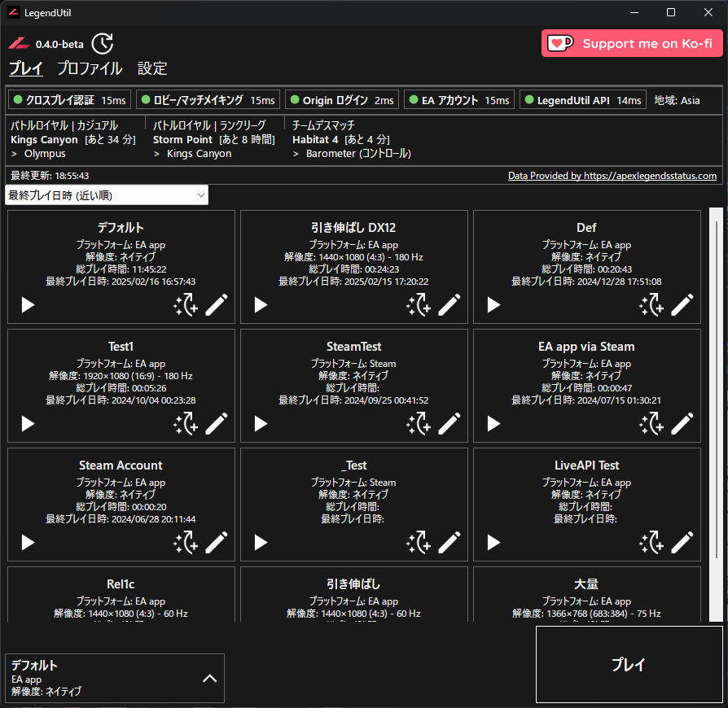Edit the デフォルト profile with pencil icon

[217, 305]
